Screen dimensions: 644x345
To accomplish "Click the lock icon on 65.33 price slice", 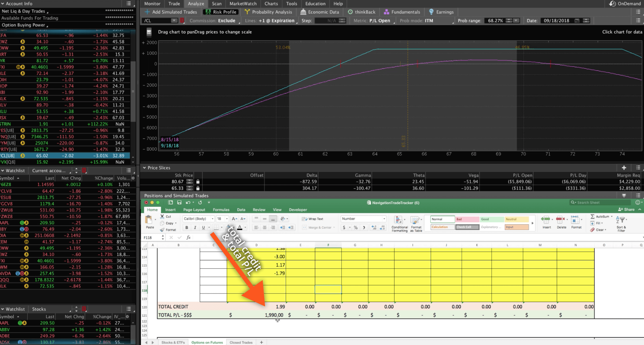I will (198, 188).
